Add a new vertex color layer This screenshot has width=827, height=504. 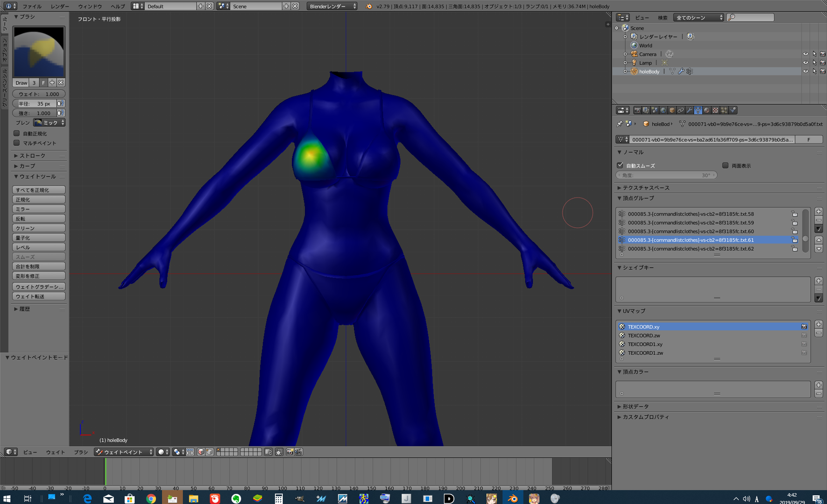click(x=819, y=385)
